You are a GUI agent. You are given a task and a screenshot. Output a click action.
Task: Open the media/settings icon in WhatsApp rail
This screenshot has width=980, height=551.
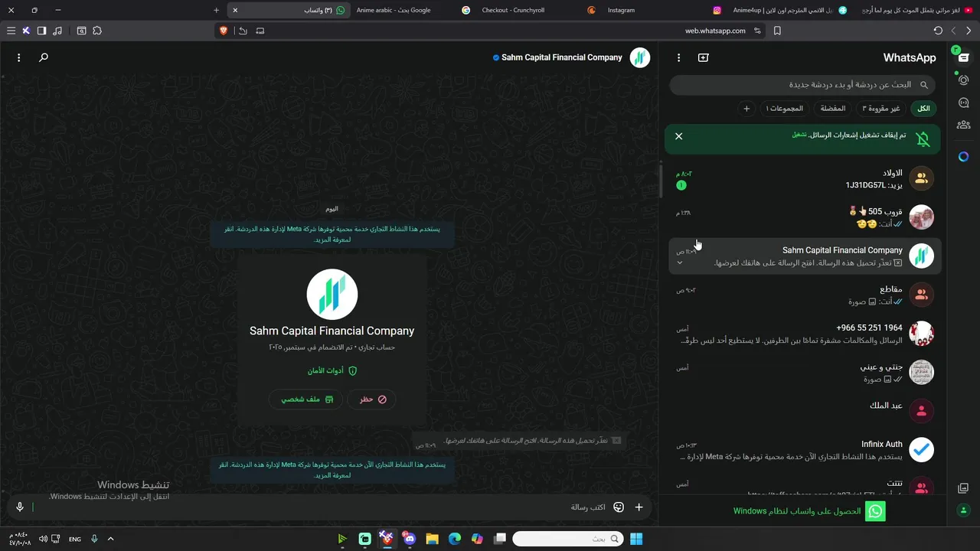[963, 488]
